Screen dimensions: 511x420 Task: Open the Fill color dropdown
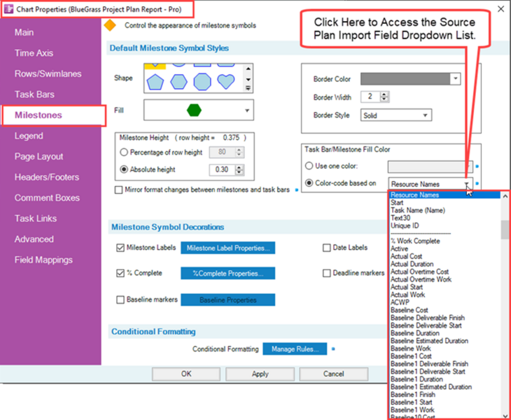[x=247, y=111]
